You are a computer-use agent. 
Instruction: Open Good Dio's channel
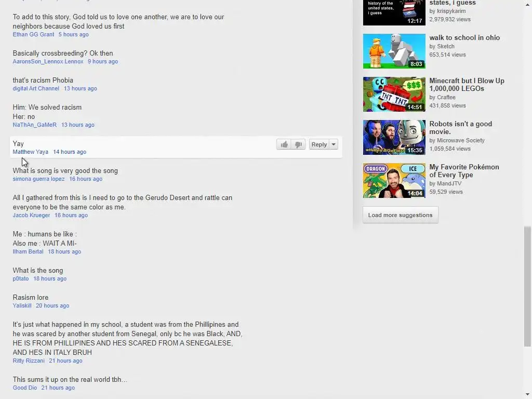(x=25, y=388)
